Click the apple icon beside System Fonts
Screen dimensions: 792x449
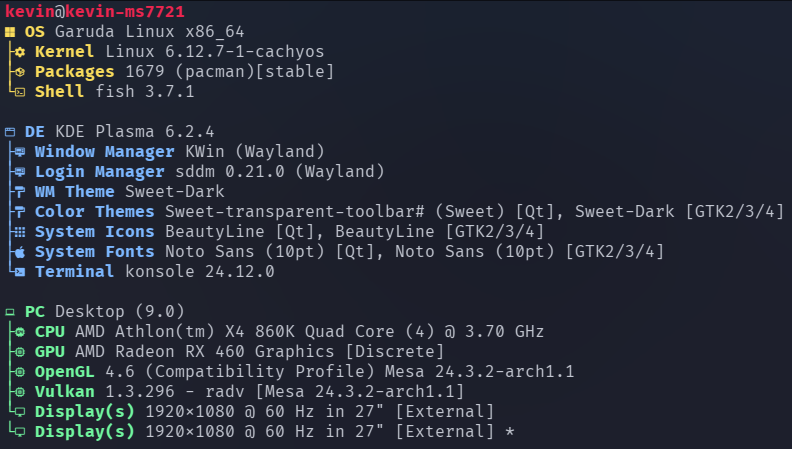click(x=20, y=252)
